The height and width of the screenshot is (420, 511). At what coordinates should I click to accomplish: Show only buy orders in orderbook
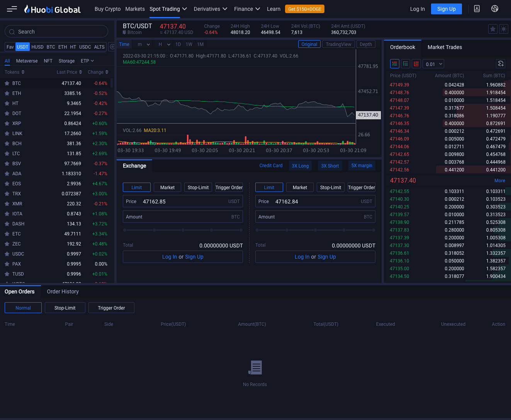pos(406,64)
